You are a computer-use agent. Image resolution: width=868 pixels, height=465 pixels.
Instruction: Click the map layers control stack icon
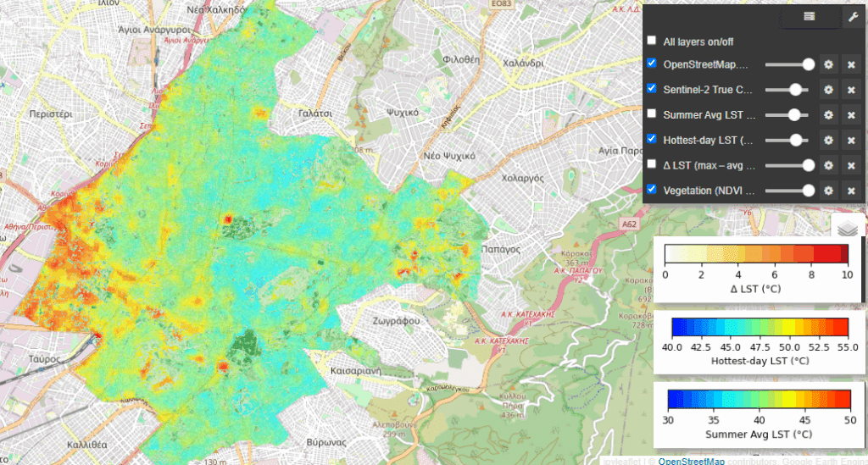coord(848,228)
